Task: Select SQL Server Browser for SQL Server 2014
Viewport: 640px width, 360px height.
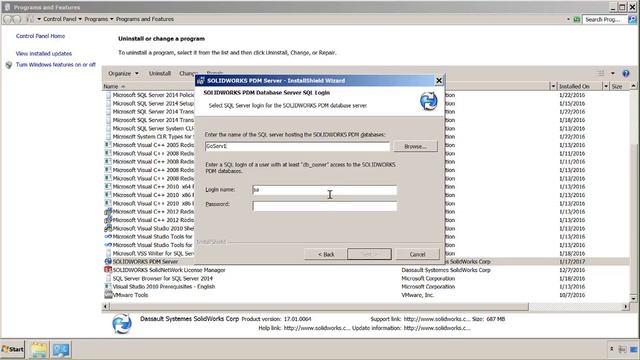Action: point(162,278)
